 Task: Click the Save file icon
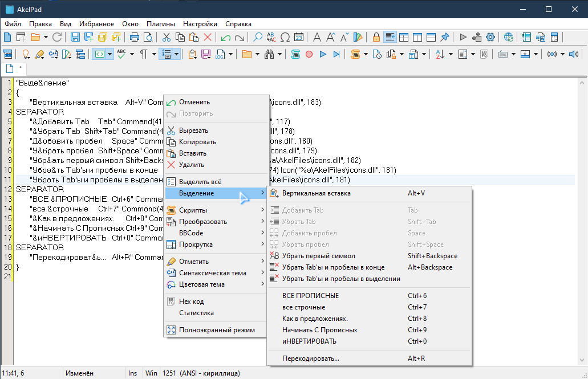click(x=75, y=38)
